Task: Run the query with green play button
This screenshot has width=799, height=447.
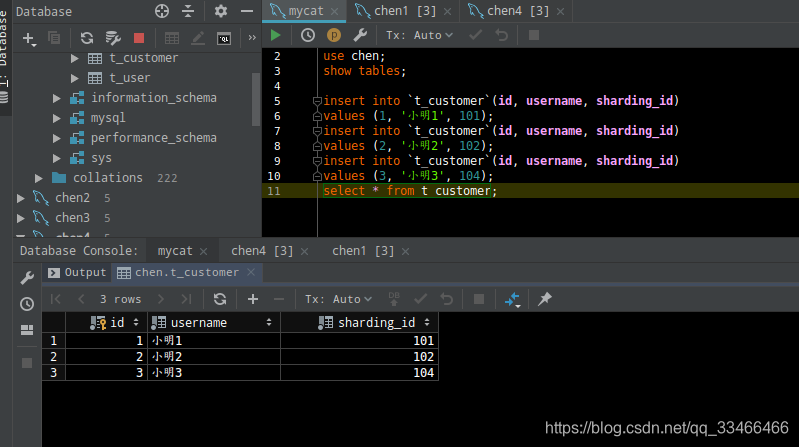Action: 276,35
